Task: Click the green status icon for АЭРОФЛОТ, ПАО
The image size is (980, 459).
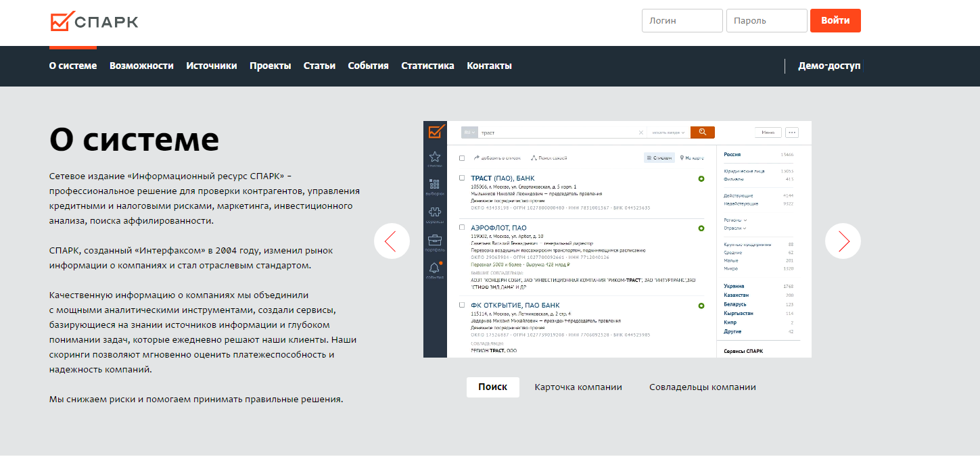Action: tap(701, 228)
